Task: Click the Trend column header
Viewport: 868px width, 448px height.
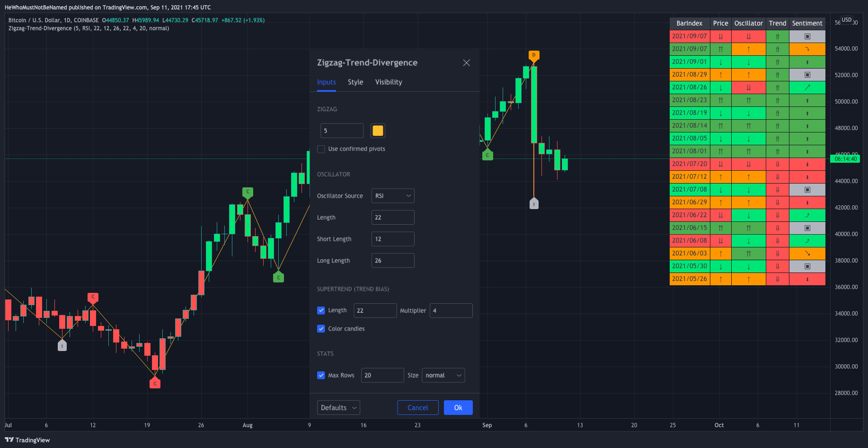Action: (x=777, y=23)
